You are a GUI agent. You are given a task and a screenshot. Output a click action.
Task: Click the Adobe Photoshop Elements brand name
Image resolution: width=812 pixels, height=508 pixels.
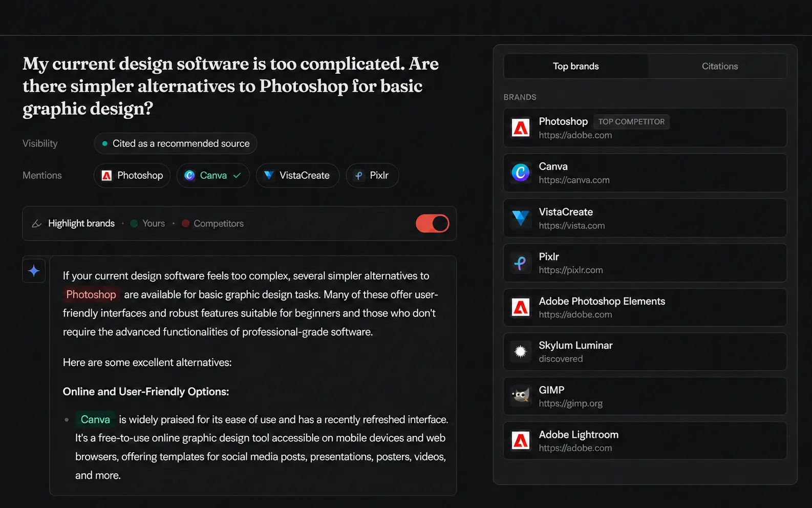coord(602,301)
